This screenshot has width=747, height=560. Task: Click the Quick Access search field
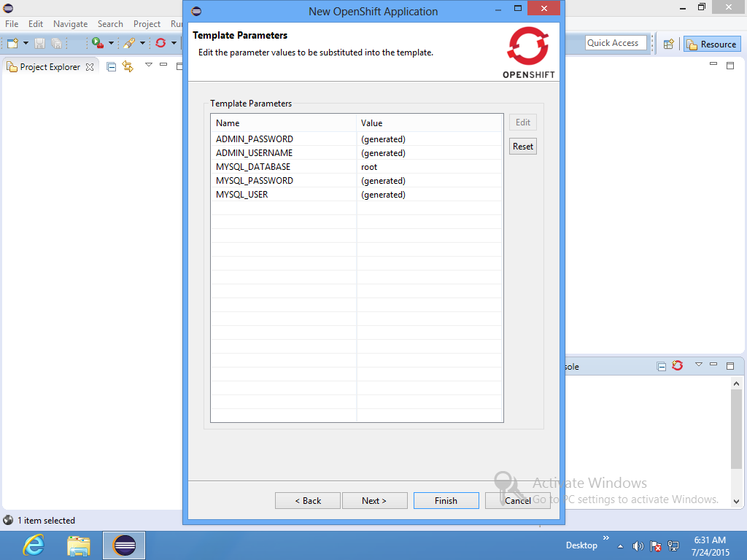point(616,43)
